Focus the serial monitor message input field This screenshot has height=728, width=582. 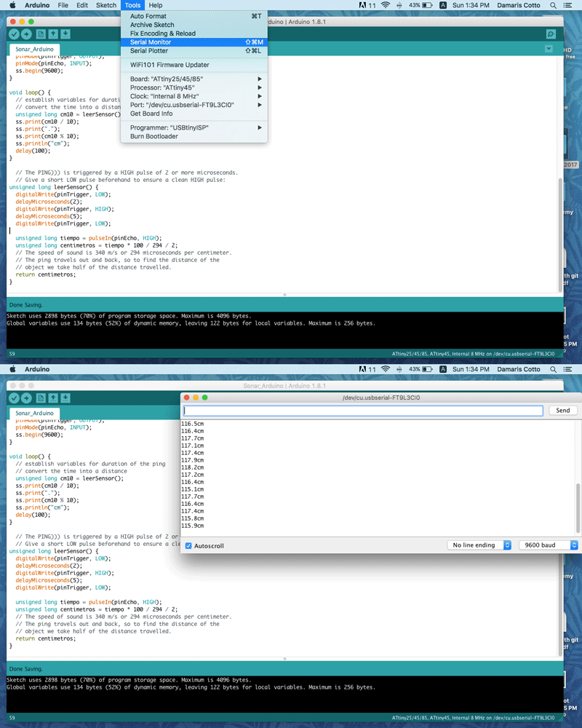point(364,411)
